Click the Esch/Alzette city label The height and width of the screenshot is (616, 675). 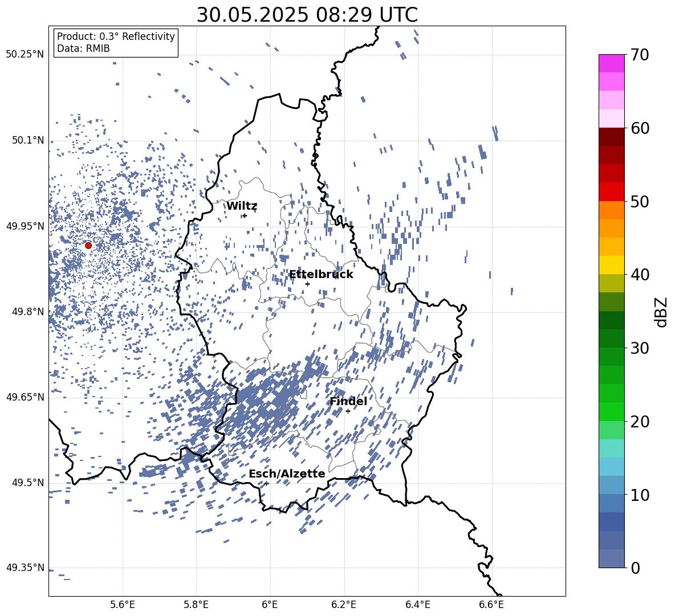[287, 474]
